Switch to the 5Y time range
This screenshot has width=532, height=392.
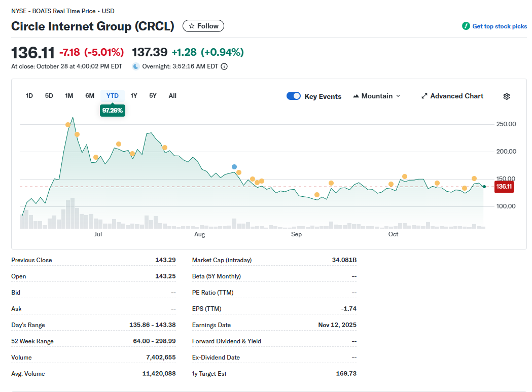point(153,96)
